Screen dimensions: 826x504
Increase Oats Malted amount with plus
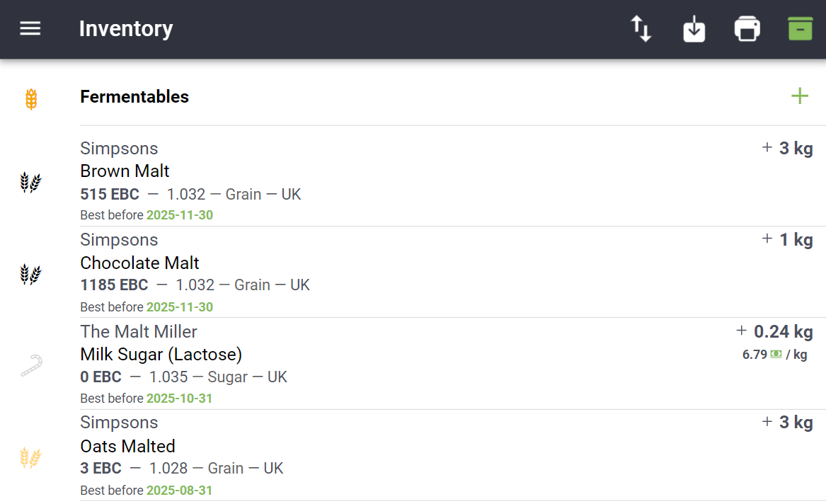(x=767, y=422)
